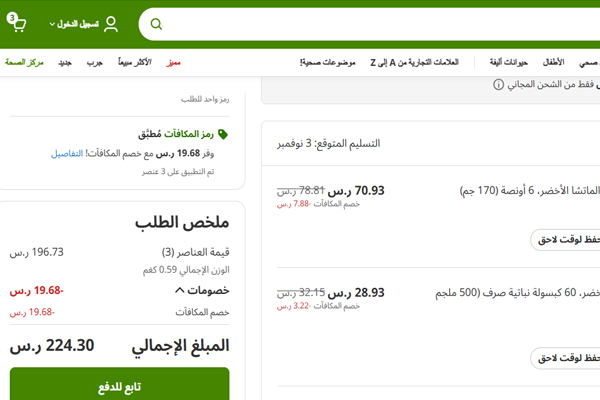Open the الأكثر مبيعاً menu item
The width and height of the screenshot is (600, 400).
[x=135, y=62]
